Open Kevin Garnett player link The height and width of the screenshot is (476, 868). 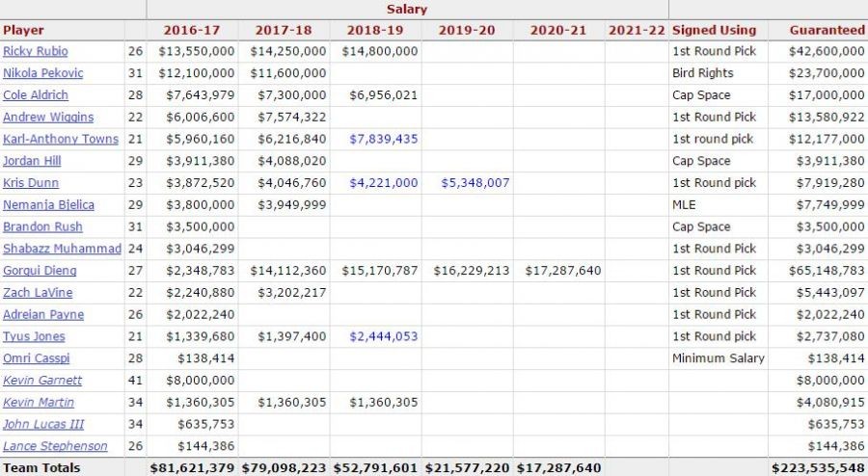point(42,381)
